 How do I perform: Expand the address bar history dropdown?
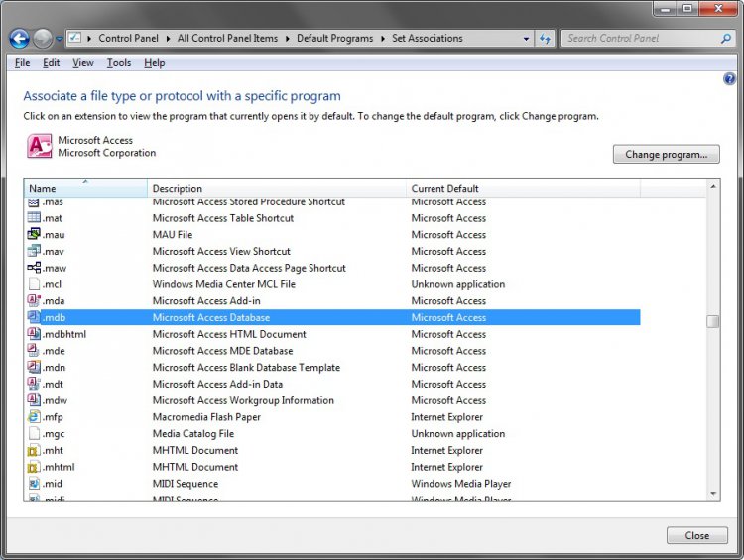pos(526,39)
